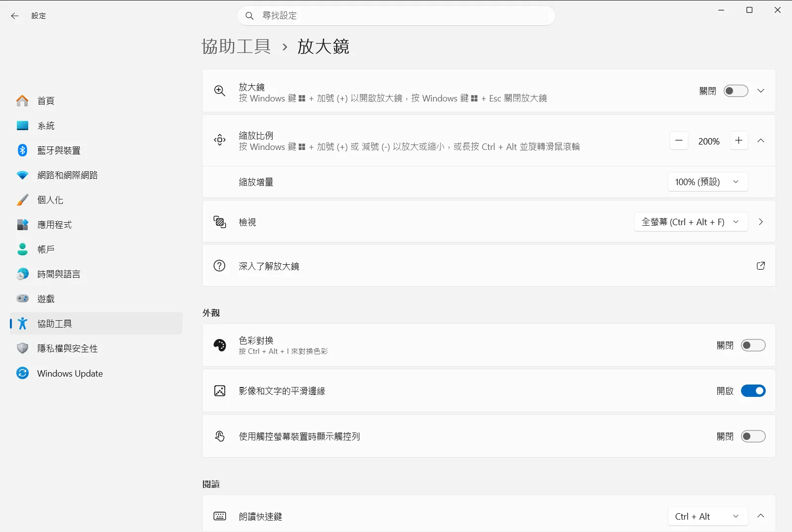Screen dimensions: 792x532
Task: Click the search magnifier icon
Action: [x=249, y=16]
